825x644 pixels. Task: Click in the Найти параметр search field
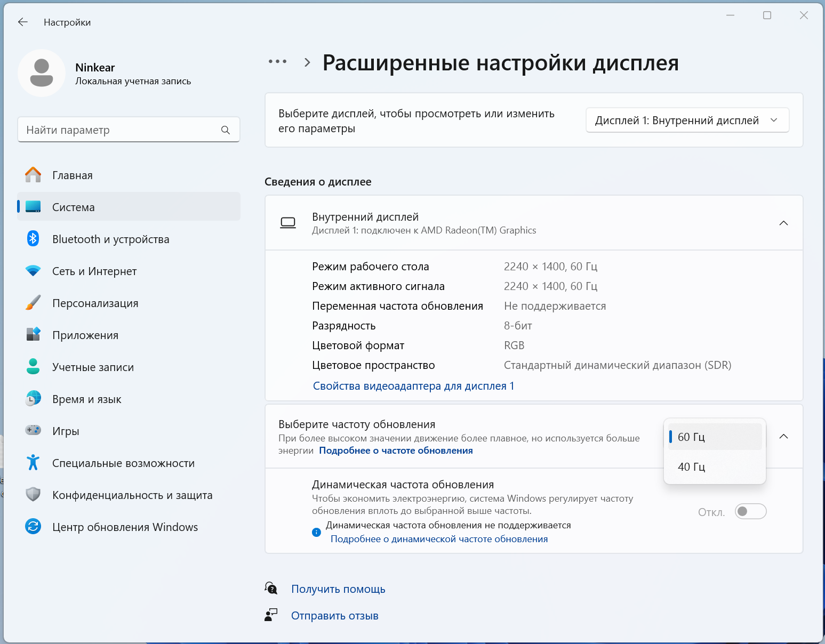(x=120, y=130)
